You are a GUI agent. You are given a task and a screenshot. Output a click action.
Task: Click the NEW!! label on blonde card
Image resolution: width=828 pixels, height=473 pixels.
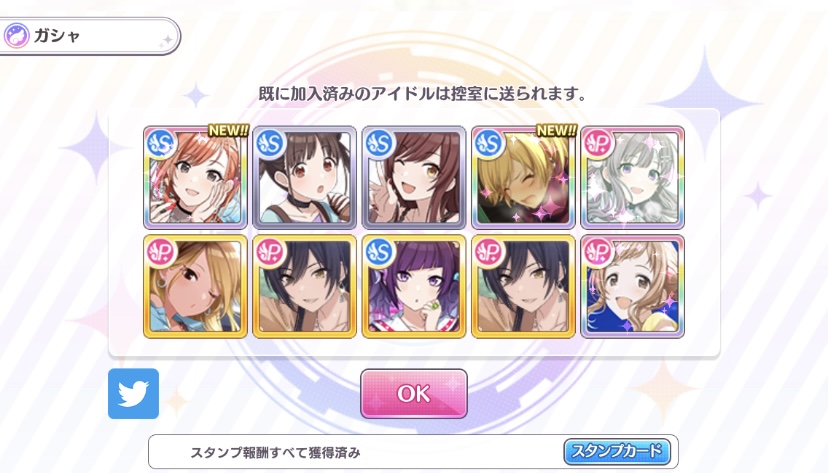[556, 130]
